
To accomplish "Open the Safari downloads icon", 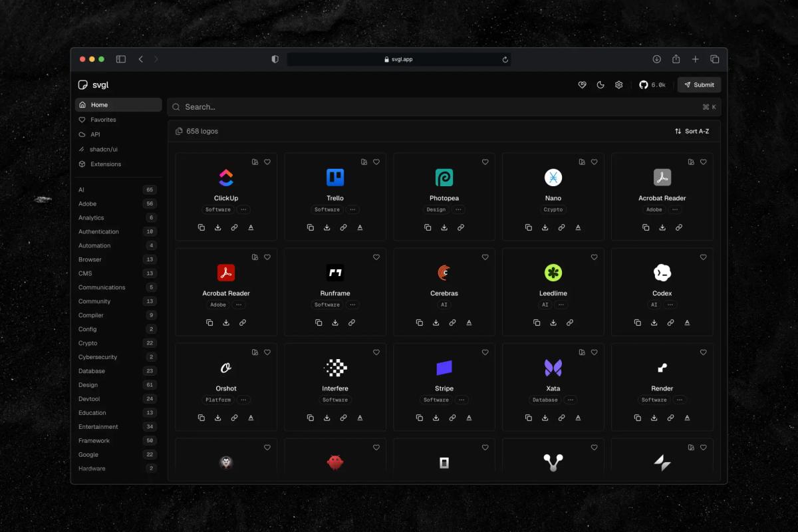I will click(657, 59).
